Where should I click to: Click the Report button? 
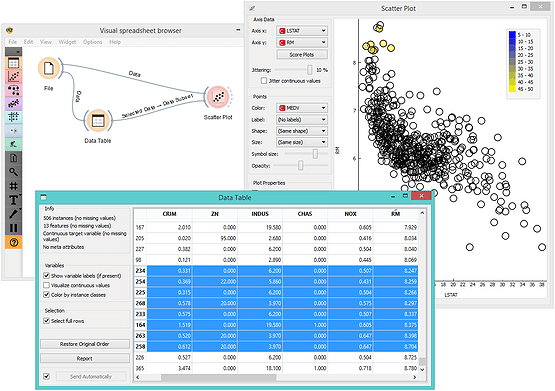pyautogui.click(x=85, y=358)
